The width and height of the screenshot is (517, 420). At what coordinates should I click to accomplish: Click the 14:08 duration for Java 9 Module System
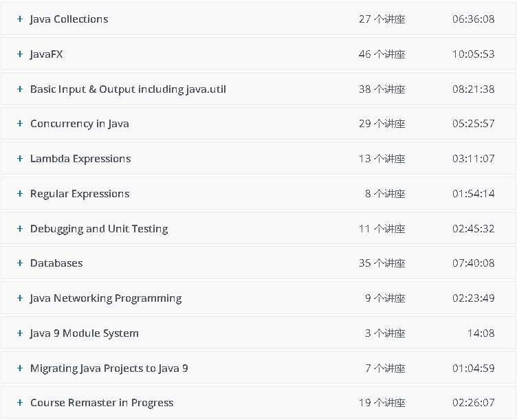(481, 333)
